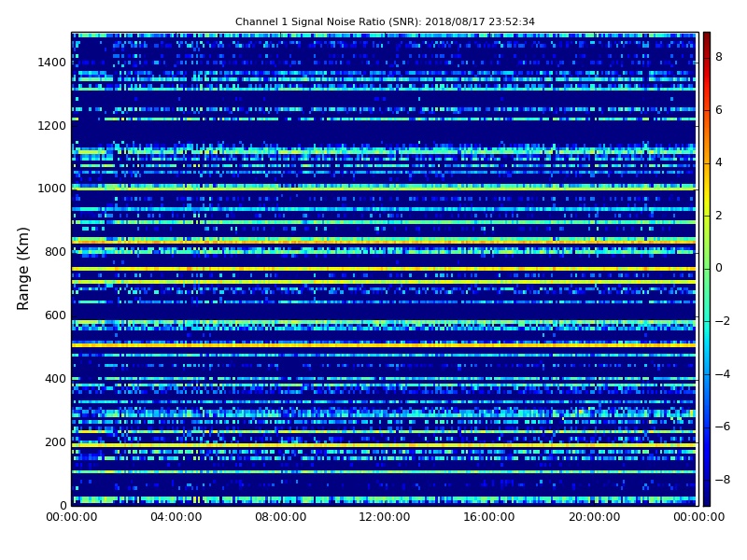This screenshot has width=747, height=560.
Task: Click the 1000 range tick label
Action: pyautogui.click(x=52, y=189)
